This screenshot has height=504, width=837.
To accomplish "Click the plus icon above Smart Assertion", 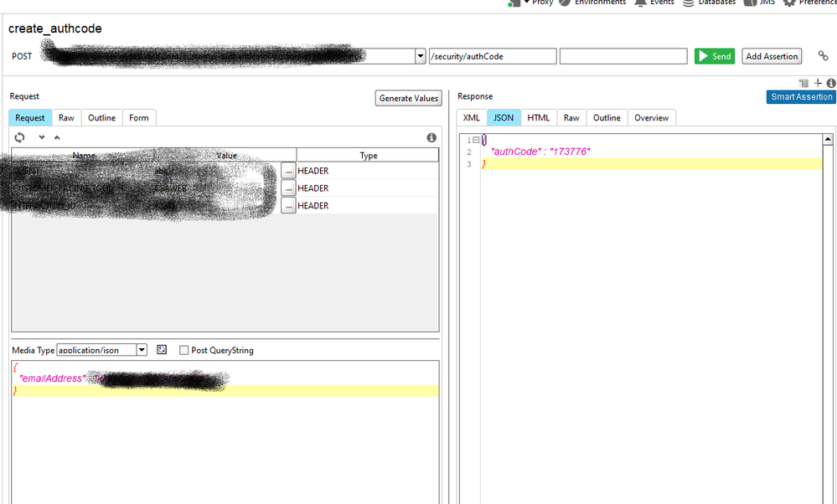I will pos(818,83).
